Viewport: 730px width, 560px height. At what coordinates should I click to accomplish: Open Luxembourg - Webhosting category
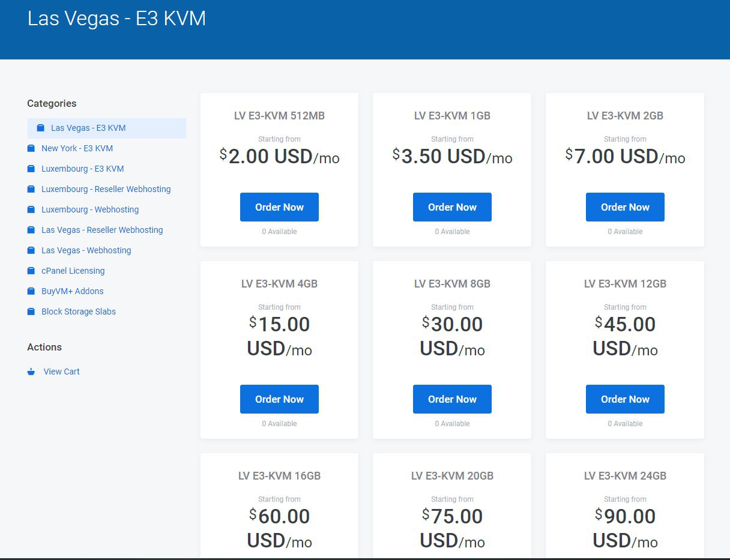pos(90,209)
